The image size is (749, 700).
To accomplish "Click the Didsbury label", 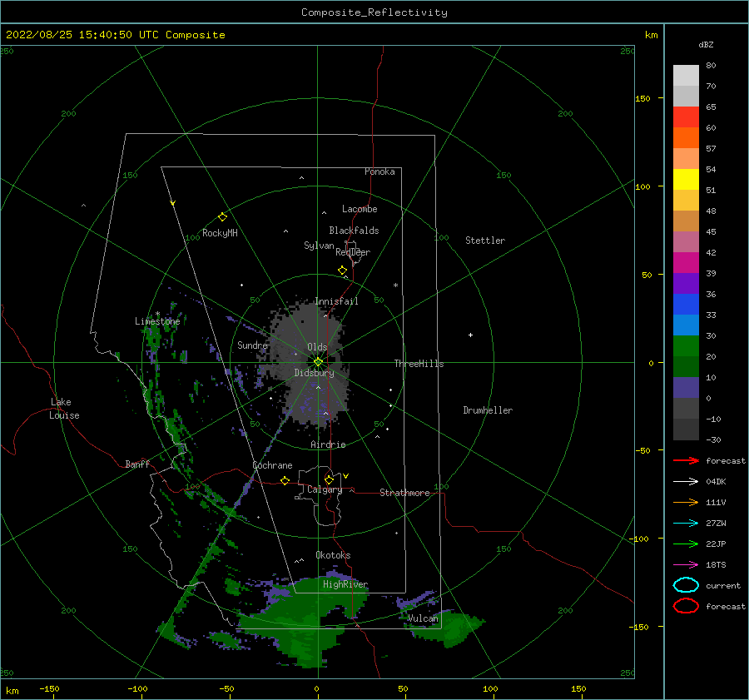I will 315,373.
